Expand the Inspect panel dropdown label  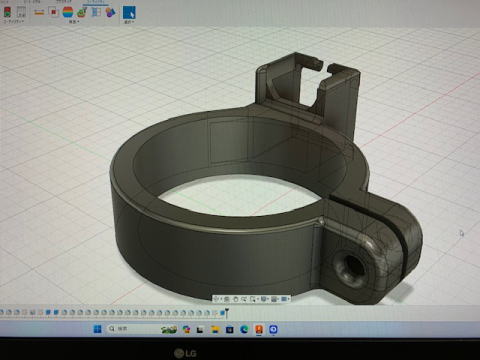coord(74,22)
